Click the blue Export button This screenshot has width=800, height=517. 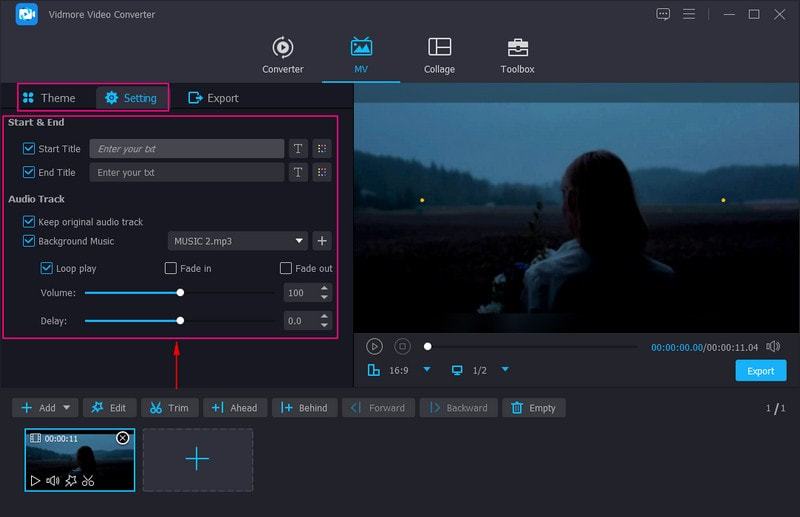(x=760, y=371)
